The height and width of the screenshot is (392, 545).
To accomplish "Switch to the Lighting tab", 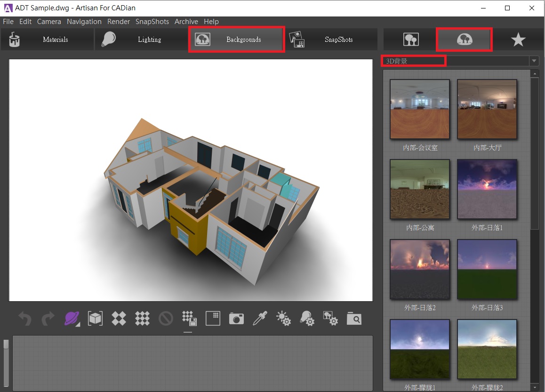I will pos(141,40).
